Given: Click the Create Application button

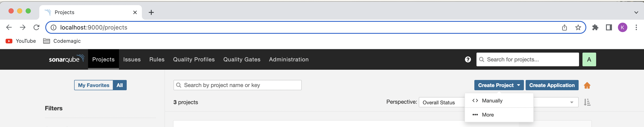Looking at the screenshot, I should 552,85.
